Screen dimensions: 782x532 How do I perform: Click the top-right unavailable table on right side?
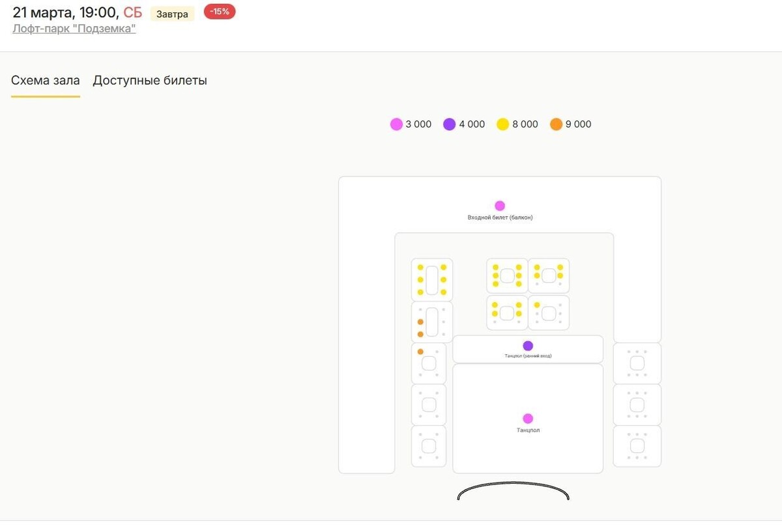[637, 363]
